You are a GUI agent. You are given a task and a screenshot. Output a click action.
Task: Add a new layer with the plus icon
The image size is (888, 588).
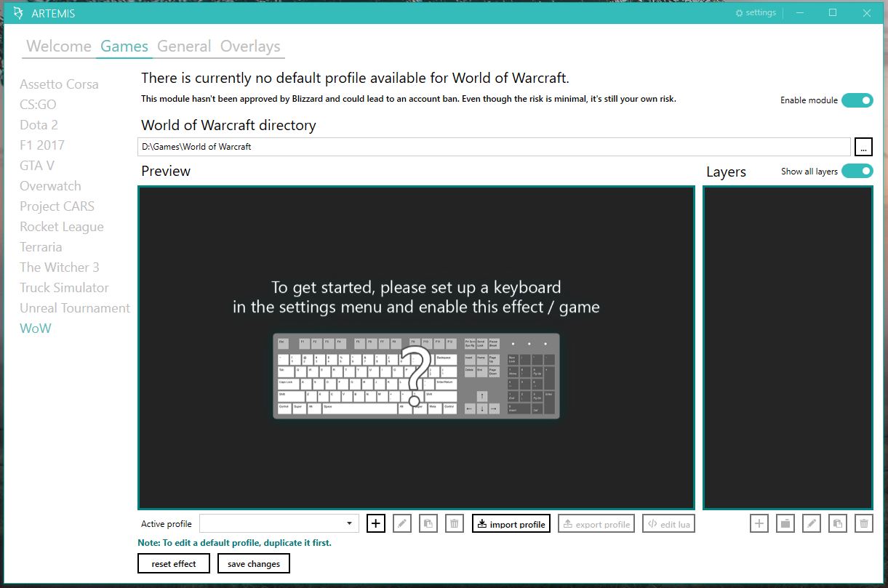click(x=759, y=523)
